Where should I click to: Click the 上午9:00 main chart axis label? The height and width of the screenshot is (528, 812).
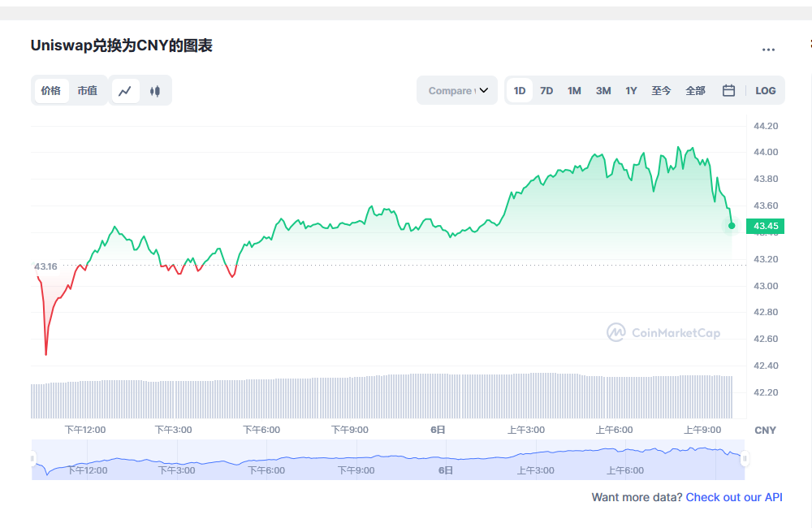pos(702,430)
